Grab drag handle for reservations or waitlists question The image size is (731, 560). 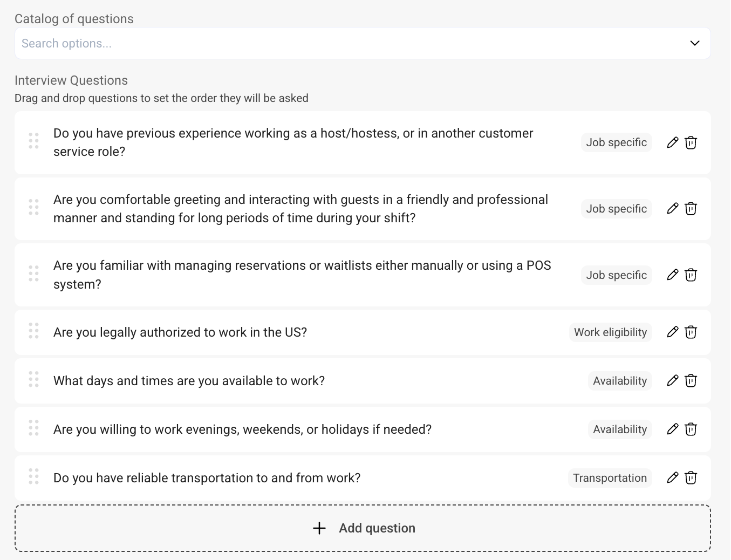click(x=33, y=274)
